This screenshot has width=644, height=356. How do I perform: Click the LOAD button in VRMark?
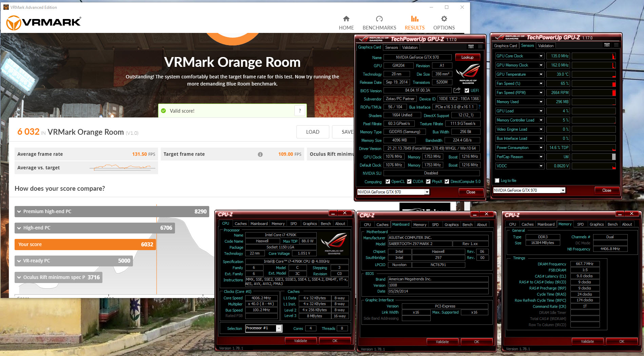313,132
